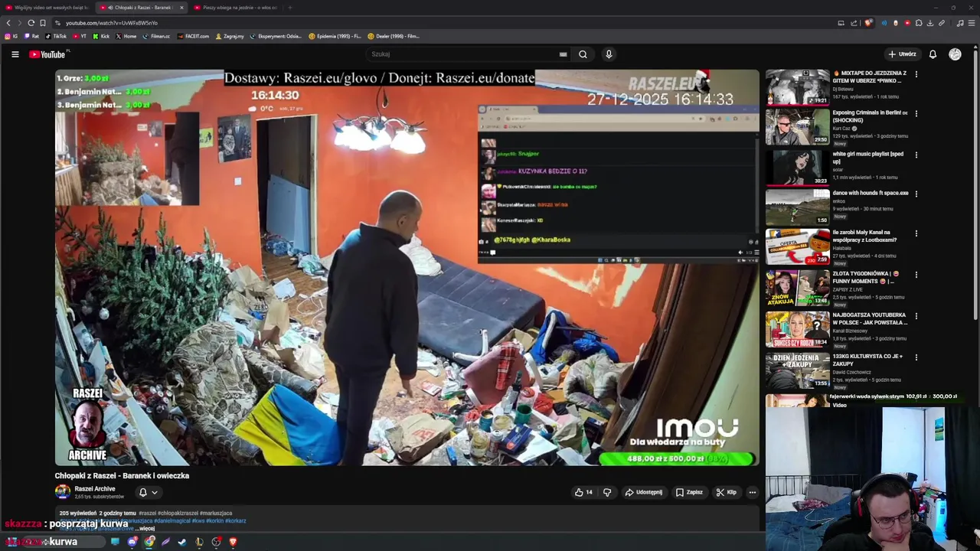Screen dimensions: 980x551
Task: Expand description with ...więcej
Action: coord(145,528)
